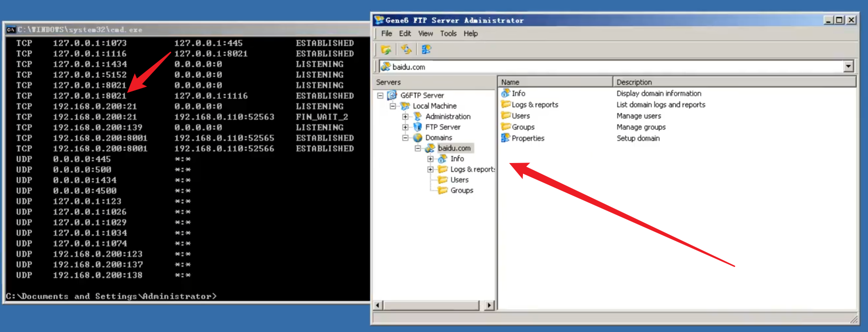Screen dimensions: 868x332
Task: Open the View menu
Action: tap(425, 34)
